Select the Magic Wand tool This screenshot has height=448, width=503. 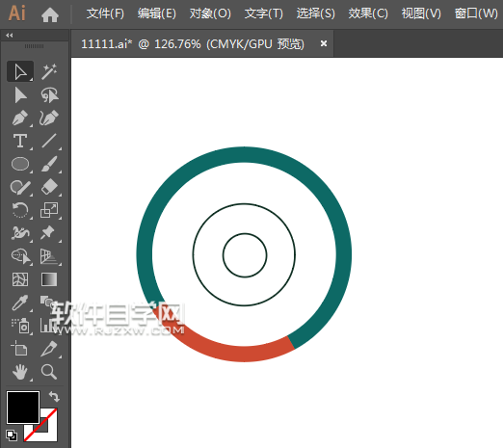point(49,71)
